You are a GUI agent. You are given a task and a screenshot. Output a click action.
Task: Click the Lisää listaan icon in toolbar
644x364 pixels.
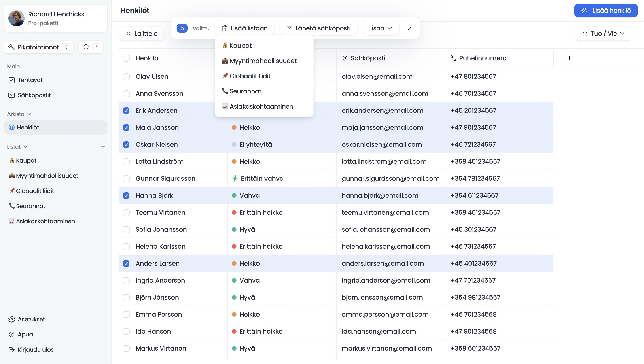click(224, 28)
